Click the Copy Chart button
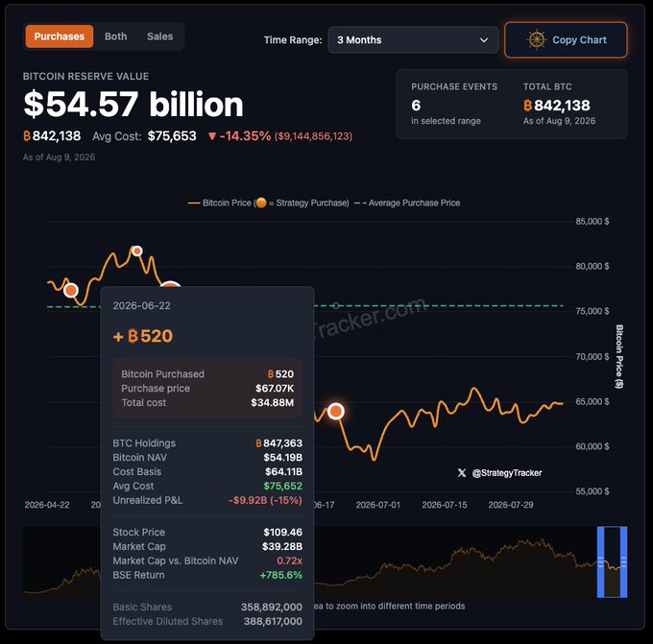This screenshot has height=644, width=653. click(566, 40)
